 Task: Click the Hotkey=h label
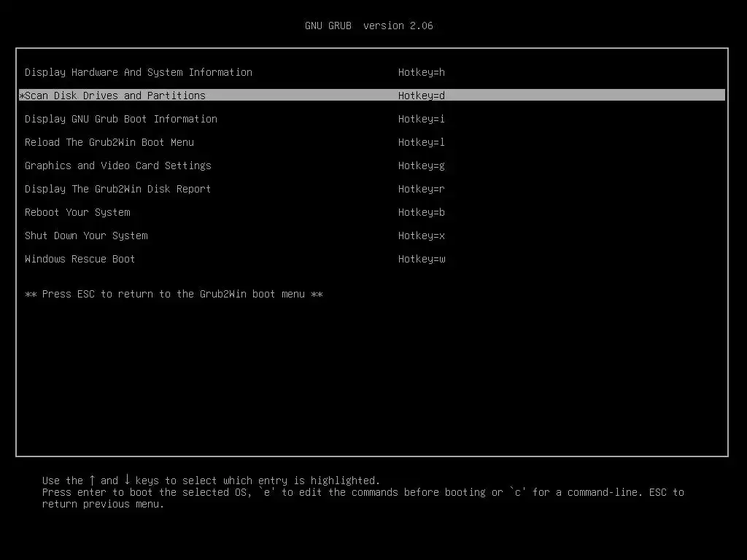[x=422, y=72]
